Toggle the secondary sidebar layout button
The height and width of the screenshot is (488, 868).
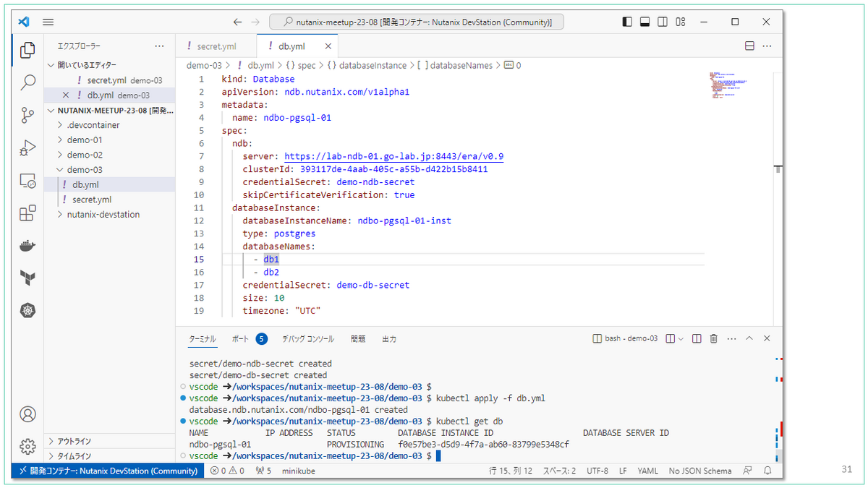click(662, 22)
